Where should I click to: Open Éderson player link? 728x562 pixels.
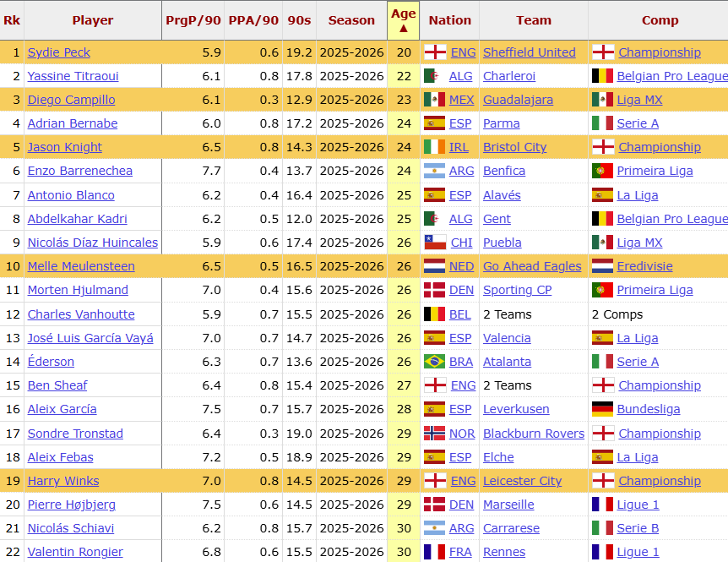(51, 362)
